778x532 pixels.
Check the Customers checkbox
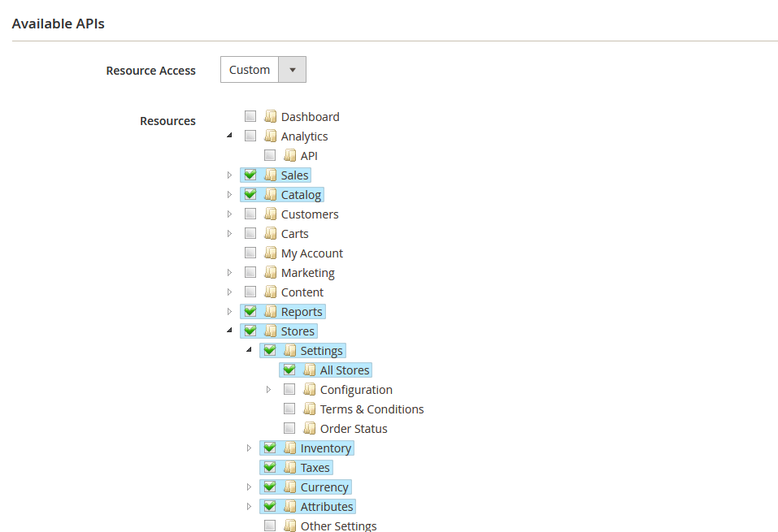click(250, 214)
